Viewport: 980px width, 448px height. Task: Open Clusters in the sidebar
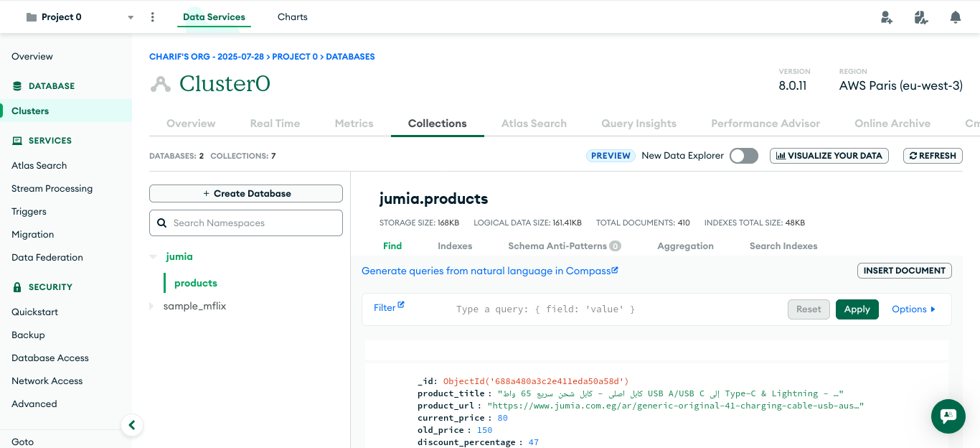tap(30, 111)
